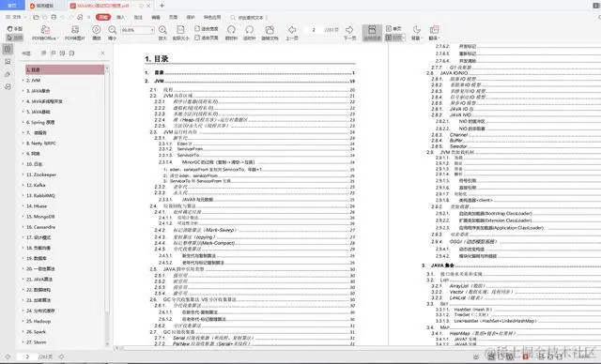Open PDF to Office converter

[x=45, y=33]
